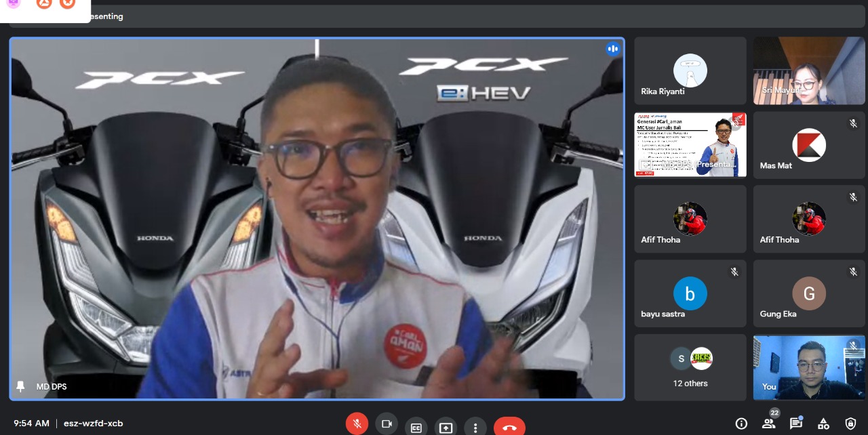This screenshot has width=868, height=435.
Task: Select the muted Afif Thoha tile
Action: pos(809,219)
